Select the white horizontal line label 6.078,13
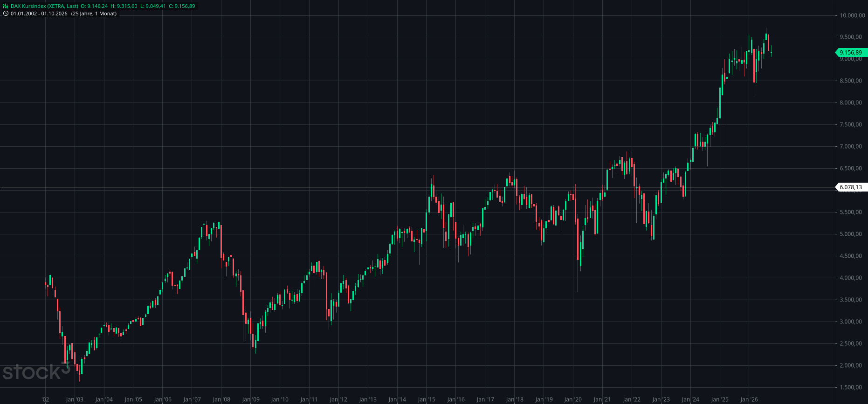 pos(851,187)
